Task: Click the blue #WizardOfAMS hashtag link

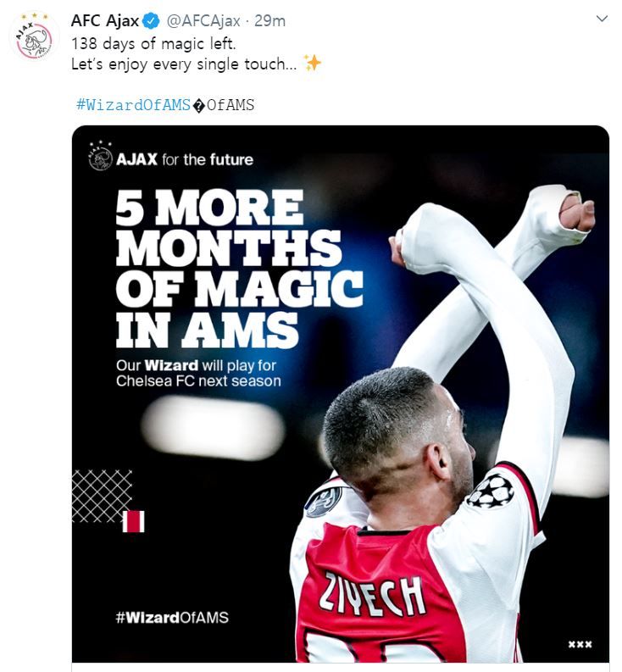Action: [x=133, y=106]
